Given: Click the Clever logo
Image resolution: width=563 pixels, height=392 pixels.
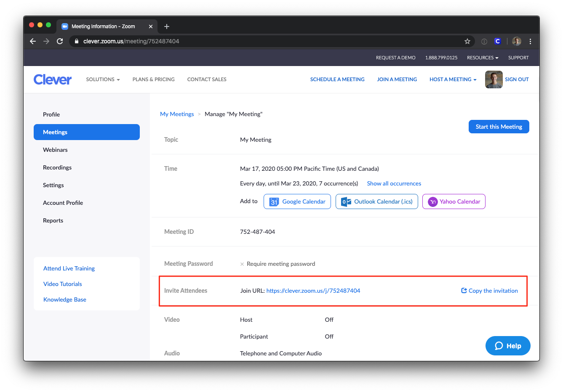Looking at the screenshot, I should coord(53,79).
